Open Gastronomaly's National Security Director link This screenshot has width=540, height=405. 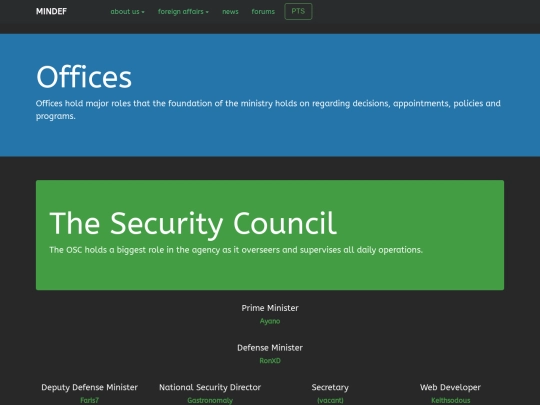click(x=210, y=400)
